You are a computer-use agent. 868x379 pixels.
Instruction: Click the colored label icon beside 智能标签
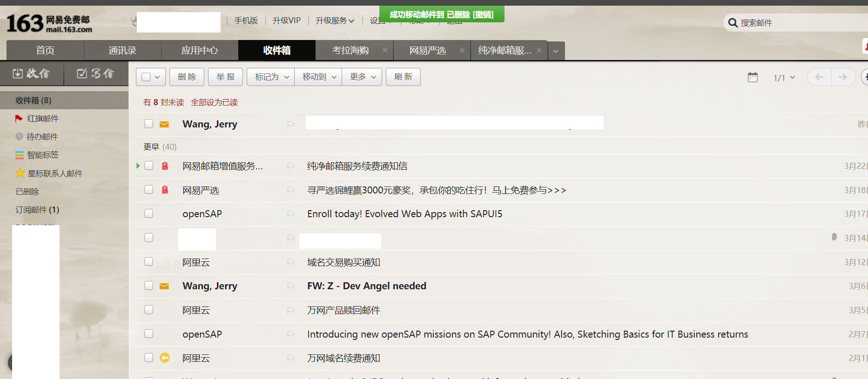(x=20, y=155)
